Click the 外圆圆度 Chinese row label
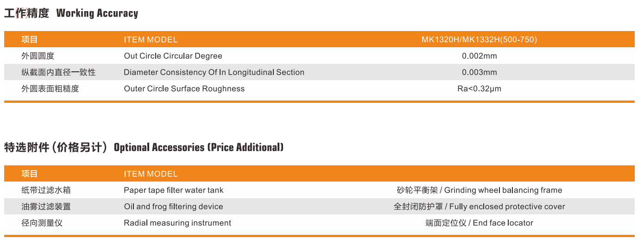Viewport: 644px width, 245px height. pos(38,56)
